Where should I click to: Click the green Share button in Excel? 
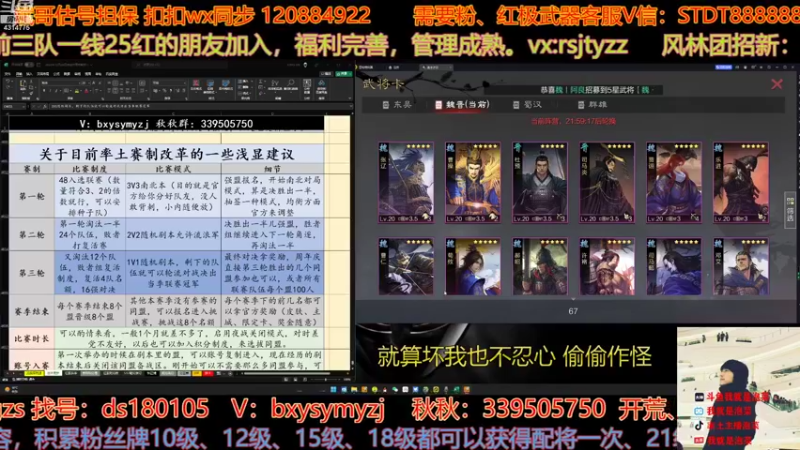click(344, 74)
